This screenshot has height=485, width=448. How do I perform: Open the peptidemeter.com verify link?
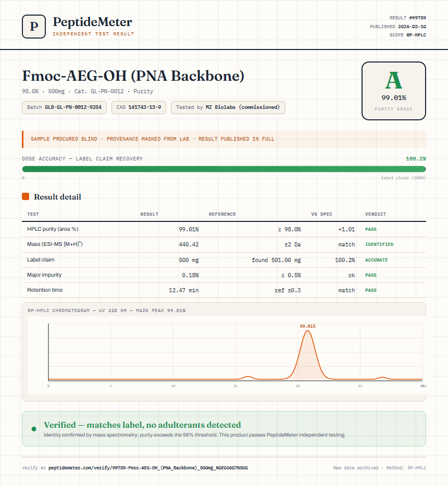pyautogui.click(x=148, y=468)
